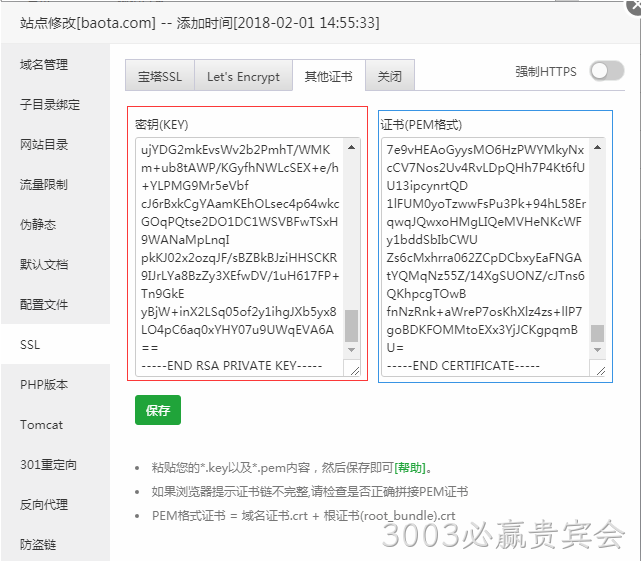
Task: Switch to the Let's Encrypt tab
Action: [244, 76]
